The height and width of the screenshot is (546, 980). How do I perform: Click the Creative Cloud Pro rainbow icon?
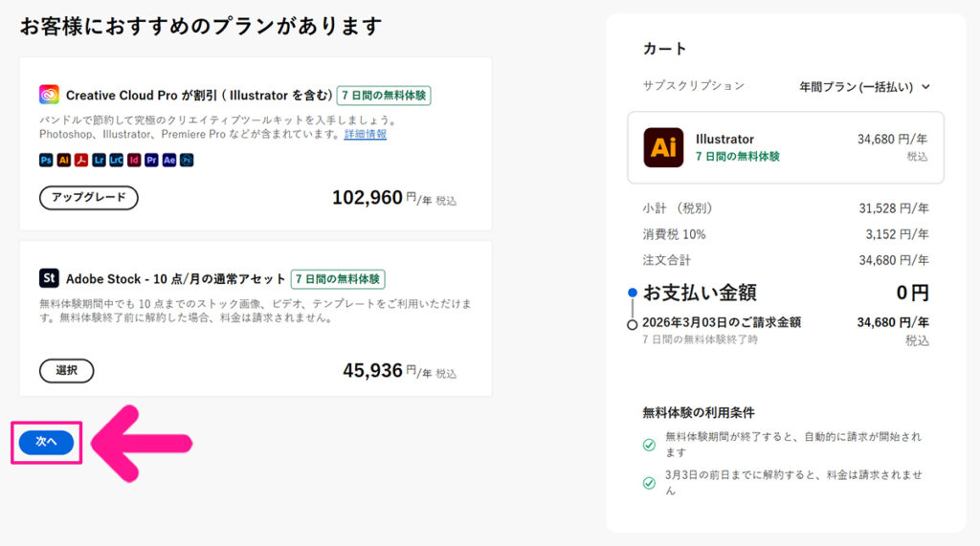pyautogui.click(x=49, y=95)
